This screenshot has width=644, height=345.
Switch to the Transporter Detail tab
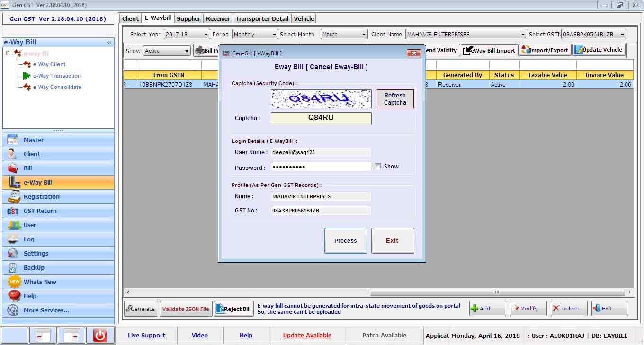262,19
